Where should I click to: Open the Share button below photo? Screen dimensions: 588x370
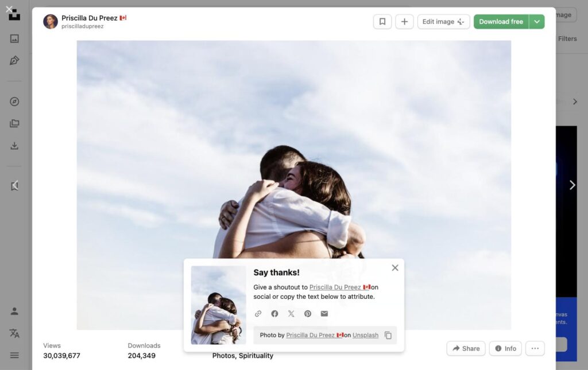466,348
